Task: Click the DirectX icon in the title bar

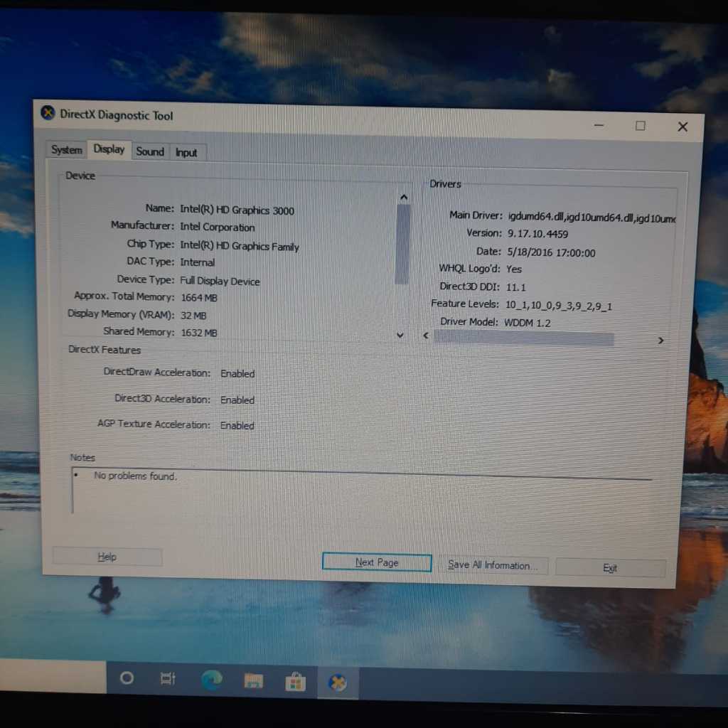Action: tap(48, 113)
